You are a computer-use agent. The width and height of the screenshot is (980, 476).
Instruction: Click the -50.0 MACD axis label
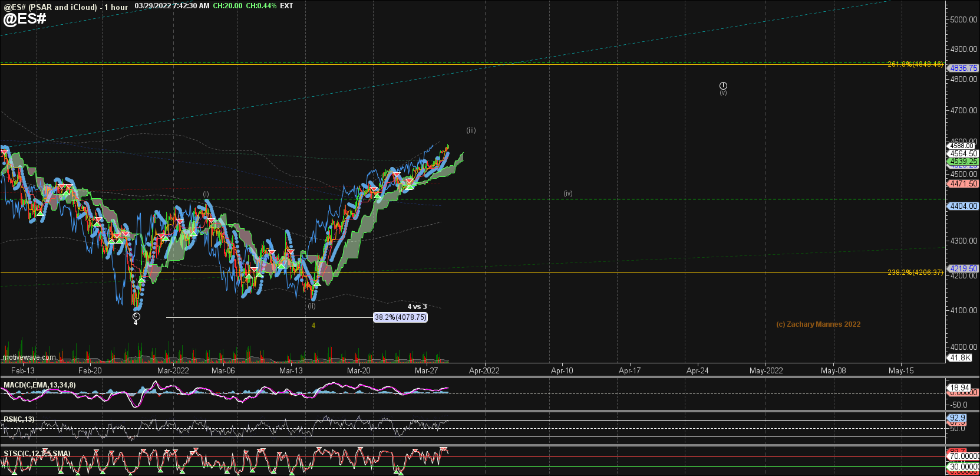[x=958, y=405]
